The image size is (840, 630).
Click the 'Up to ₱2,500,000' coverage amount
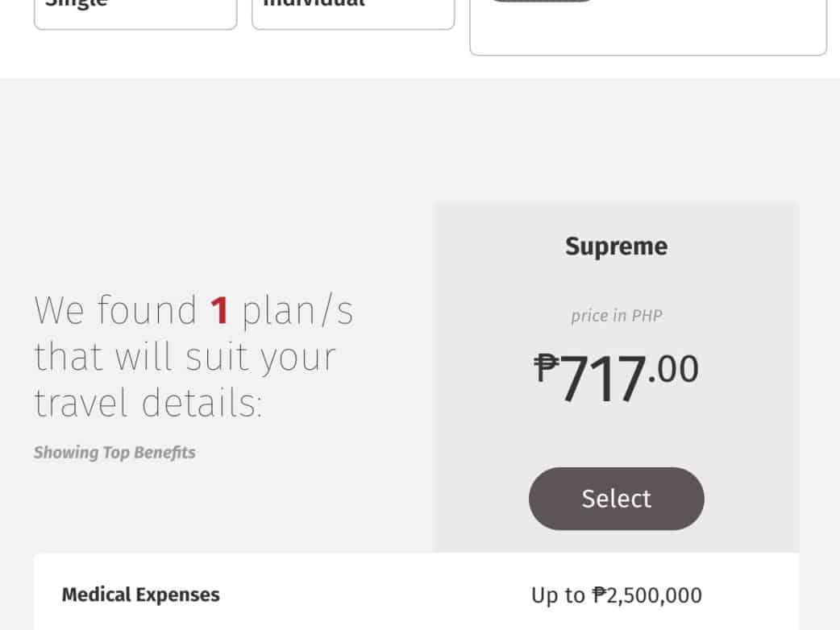click(616, 595)
